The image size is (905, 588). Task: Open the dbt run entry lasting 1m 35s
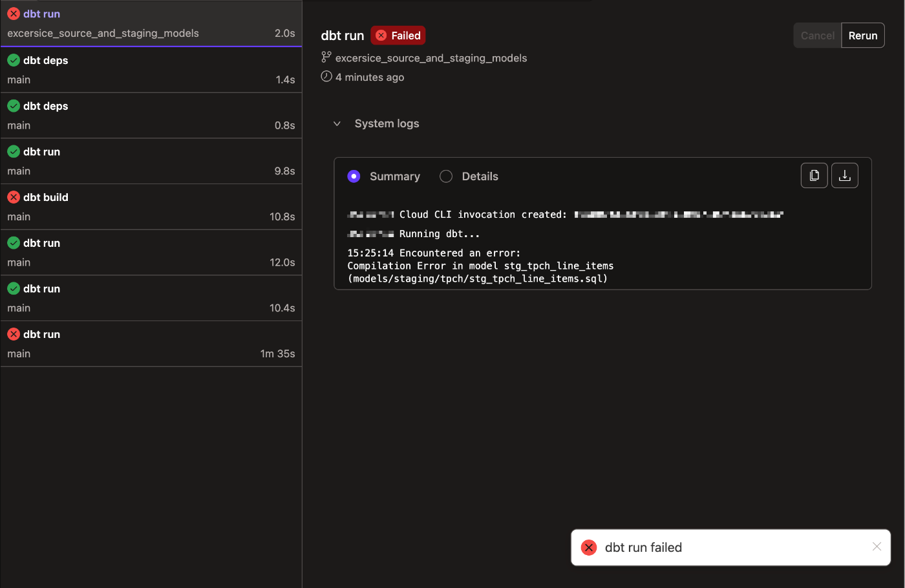151,344
